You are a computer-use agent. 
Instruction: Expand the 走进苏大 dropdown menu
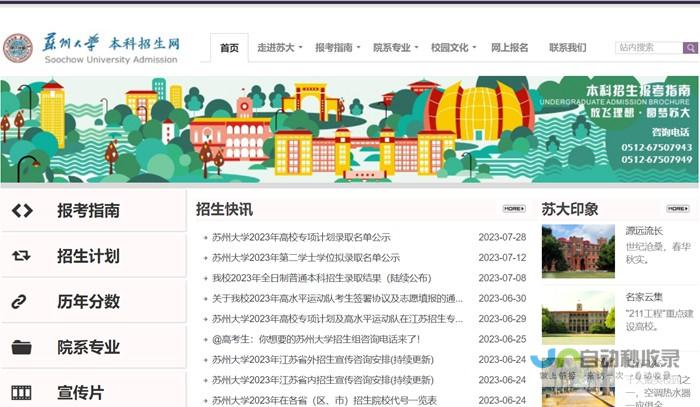pyautogui.click(x=279, y=47)
